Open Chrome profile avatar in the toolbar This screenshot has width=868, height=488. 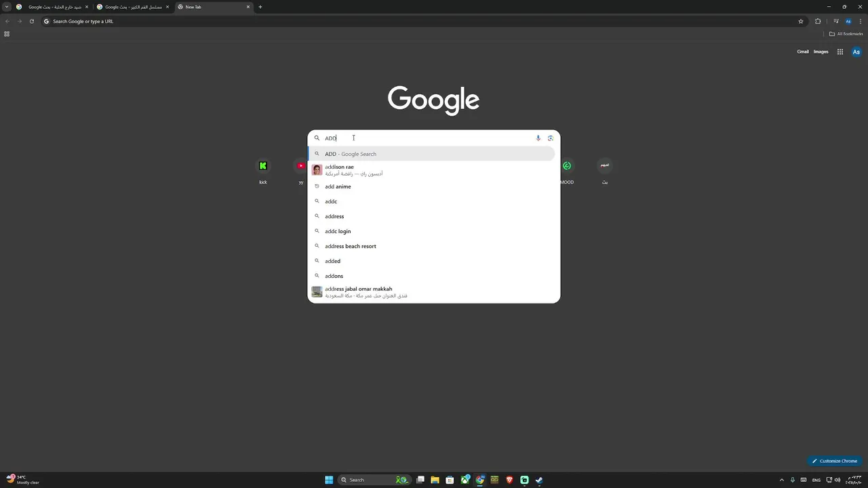[848, 21]
